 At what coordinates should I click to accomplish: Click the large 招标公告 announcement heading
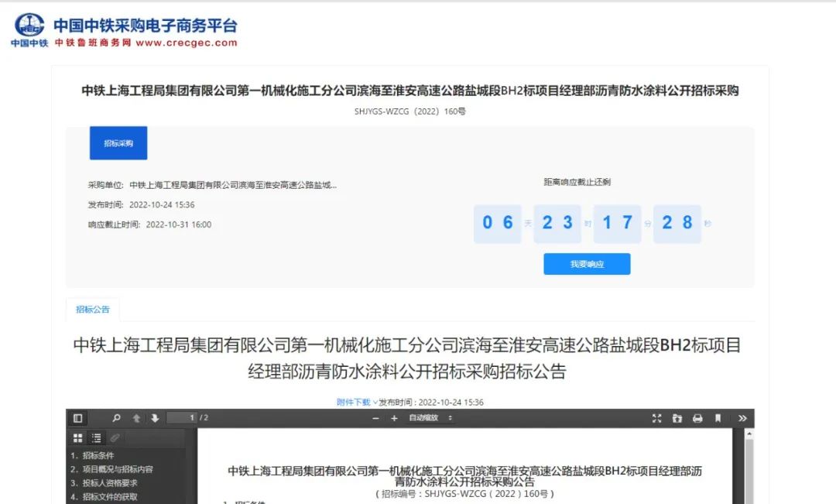pos(407,358)
